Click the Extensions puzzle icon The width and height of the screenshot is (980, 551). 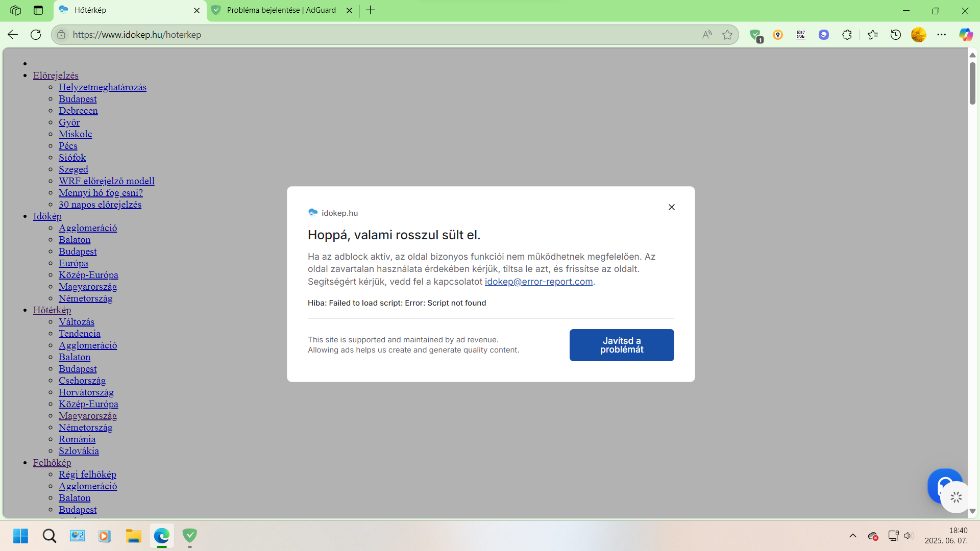click(847, 34)
